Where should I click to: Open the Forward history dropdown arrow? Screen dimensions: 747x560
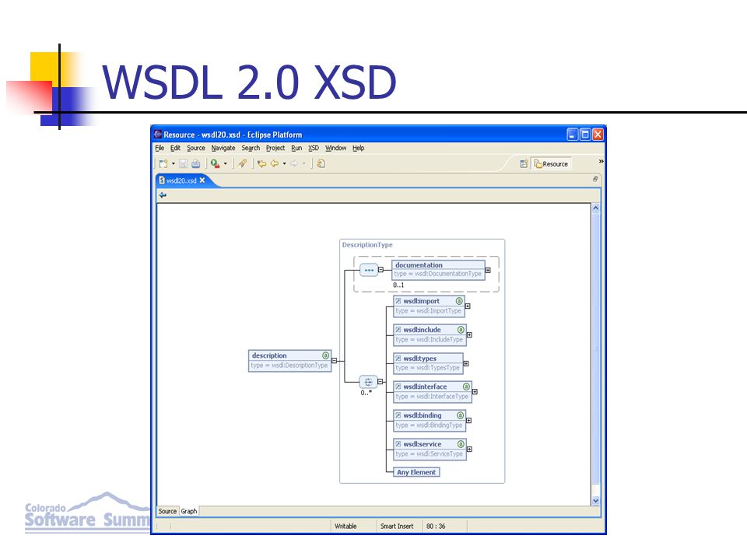tap(304, 164)
